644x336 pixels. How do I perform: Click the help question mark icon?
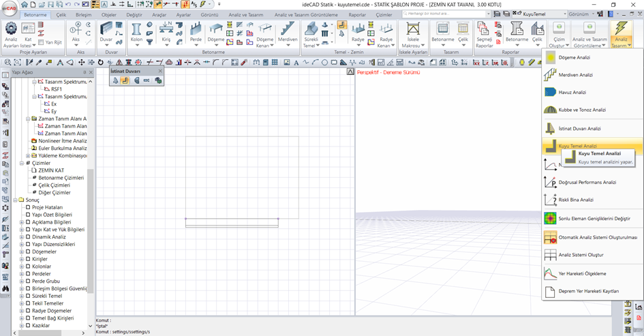click(610, 14)
